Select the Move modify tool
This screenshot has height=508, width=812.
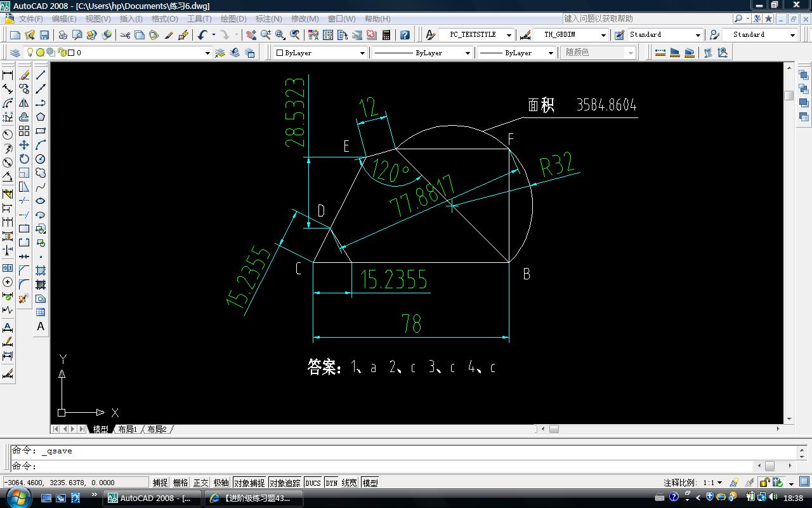point(24,145)
